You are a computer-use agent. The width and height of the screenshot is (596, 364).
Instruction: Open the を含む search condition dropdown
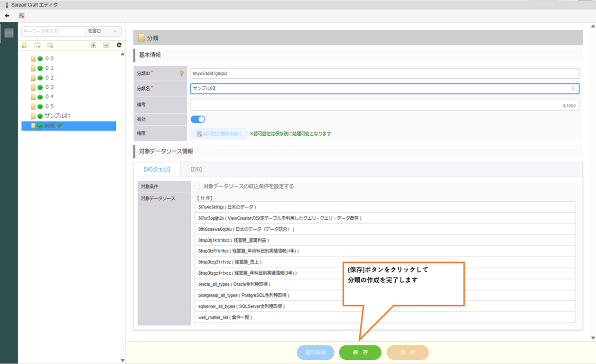[x=103, y=31]
